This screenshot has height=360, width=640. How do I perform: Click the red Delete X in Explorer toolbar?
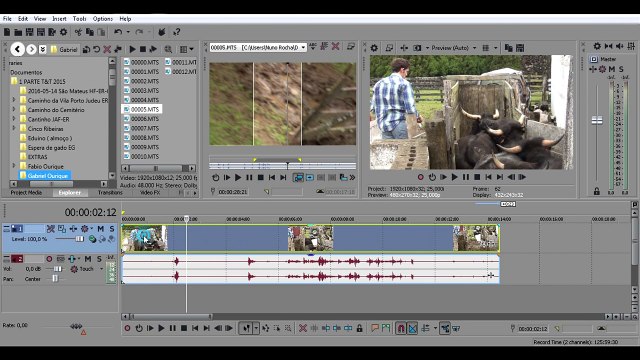[107, 49]
